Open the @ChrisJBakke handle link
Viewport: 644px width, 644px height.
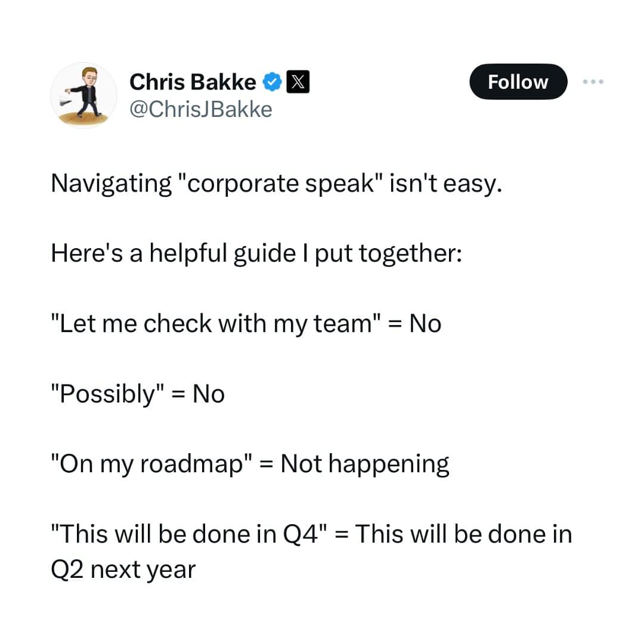(200, 109)
